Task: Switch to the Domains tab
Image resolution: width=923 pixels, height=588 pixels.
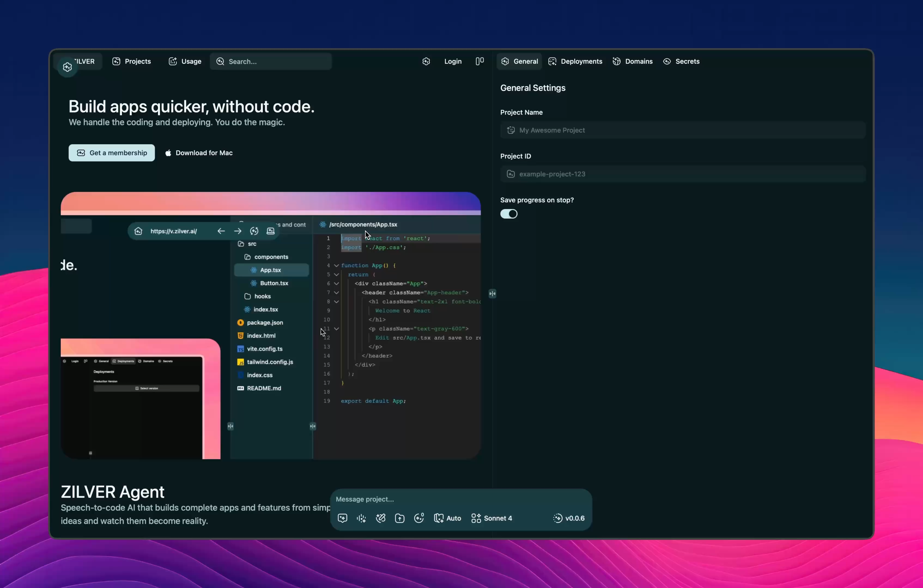Action: point(633,61)
